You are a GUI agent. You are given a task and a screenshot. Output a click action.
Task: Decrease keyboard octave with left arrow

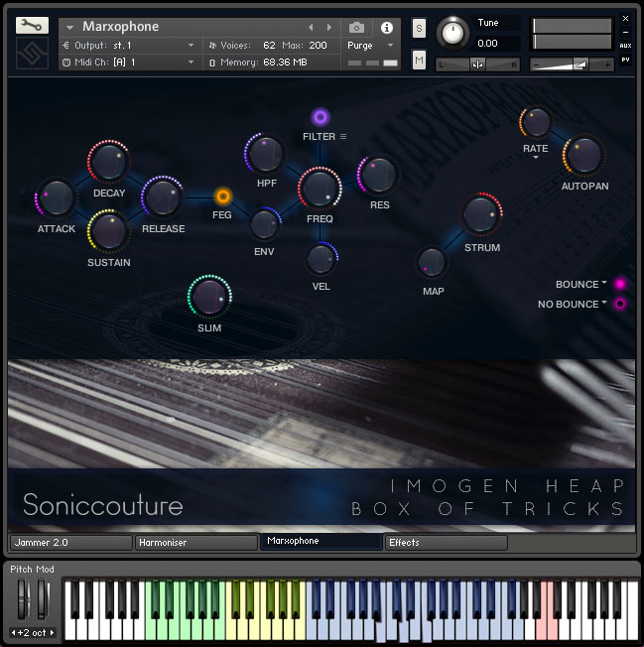click(13, 632)
